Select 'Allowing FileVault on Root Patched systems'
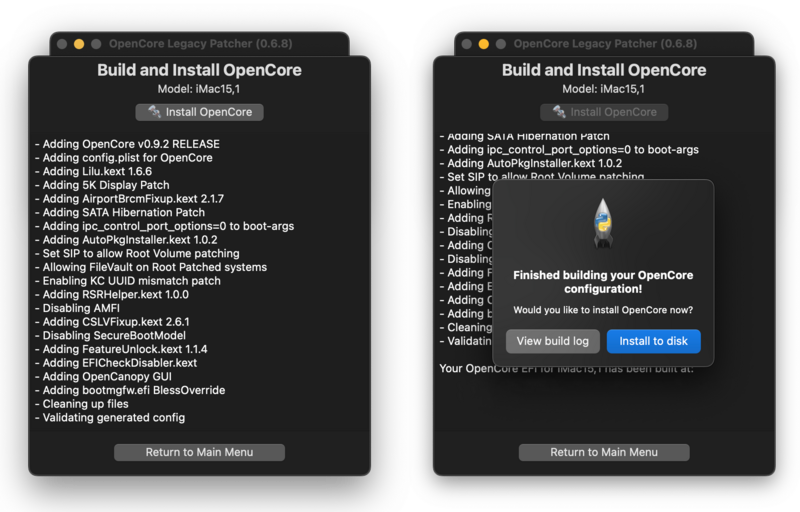This screenshot has width=800, height=512. [x=151, y=267]
